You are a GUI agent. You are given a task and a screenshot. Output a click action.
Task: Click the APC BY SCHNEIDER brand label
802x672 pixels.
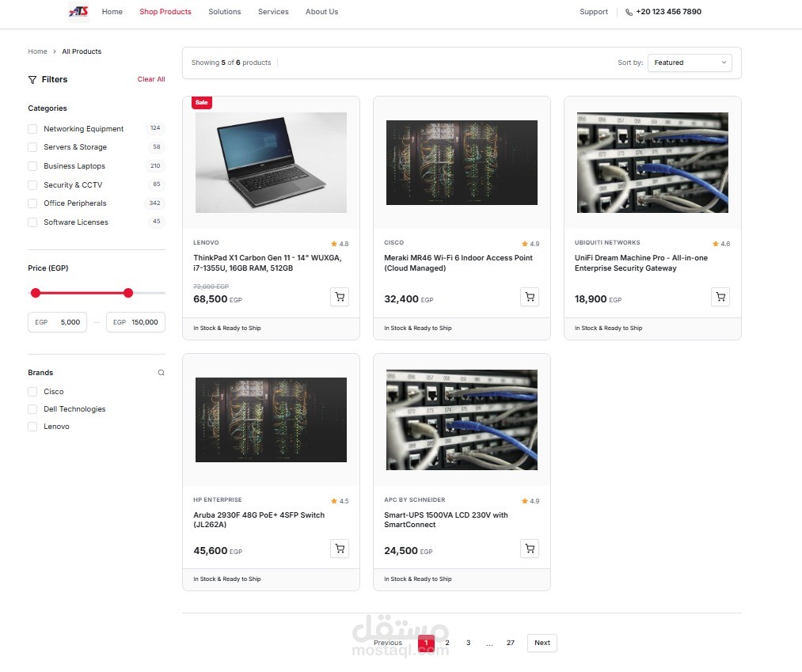click(415, 499)
